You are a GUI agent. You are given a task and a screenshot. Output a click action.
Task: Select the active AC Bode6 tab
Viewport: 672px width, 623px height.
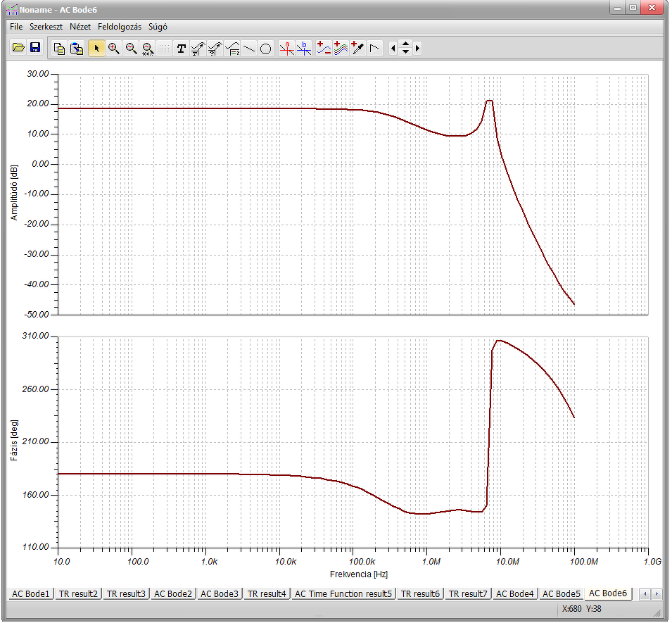[608, 593]
